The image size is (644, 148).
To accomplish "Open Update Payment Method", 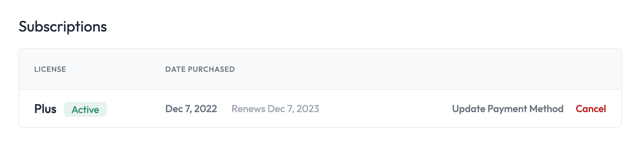I will [508, 109].
